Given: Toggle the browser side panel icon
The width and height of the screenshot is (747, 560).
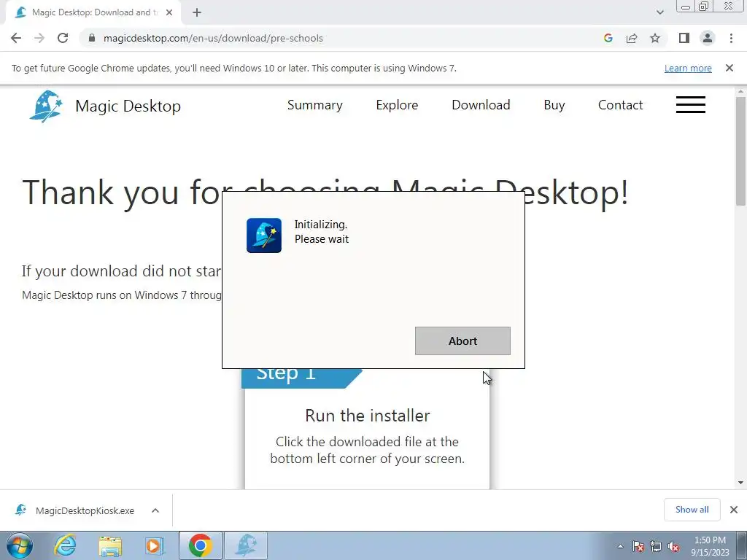Looking at the screenshot, I should pos(684,38).
